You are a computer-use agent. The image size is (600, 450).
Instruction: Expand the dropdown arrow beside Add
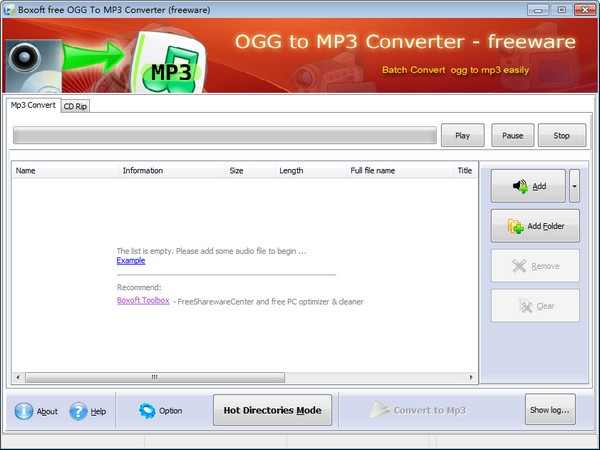[x=574, y=186]
